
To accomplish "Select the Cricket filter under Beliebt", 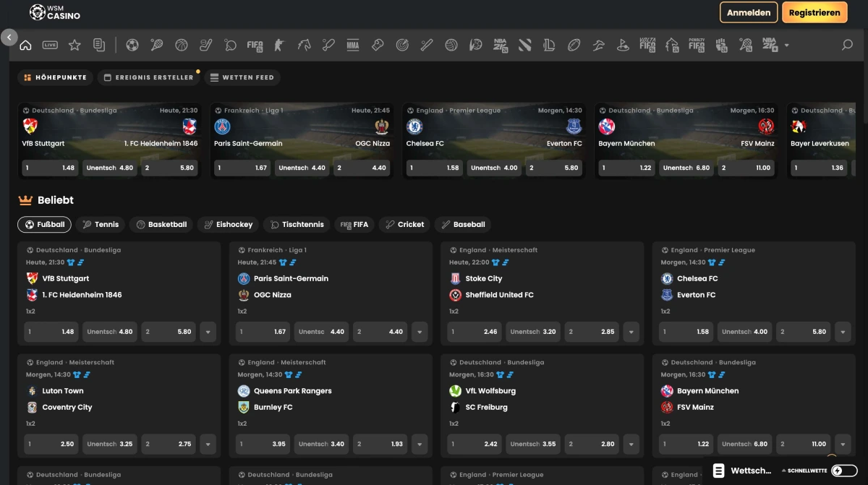I will click(404, 225).
